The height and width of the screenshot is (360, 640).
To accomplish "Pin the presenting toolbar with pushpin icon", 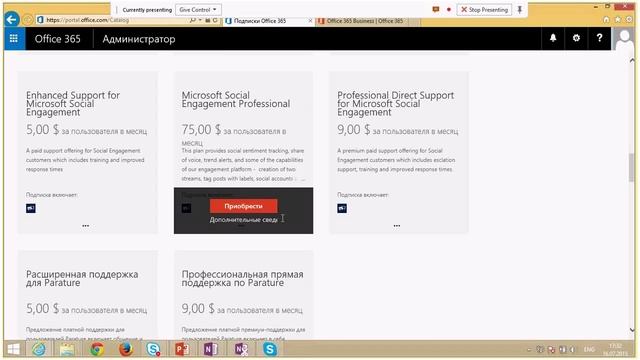I will point(520,9).
